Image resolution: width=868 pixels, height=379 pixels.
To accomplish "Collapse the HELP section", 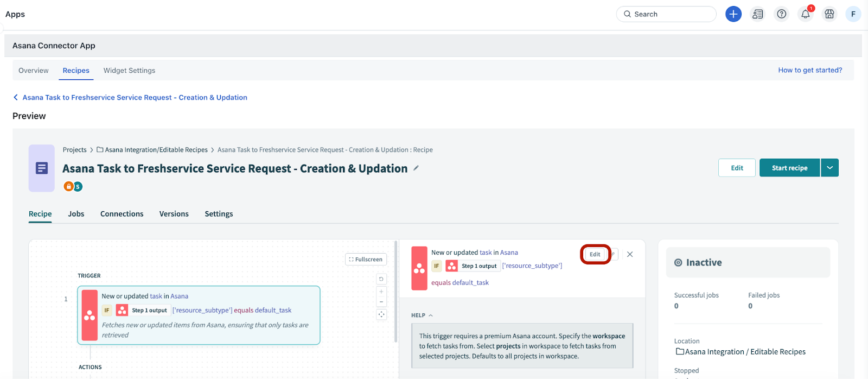I will point(422,315).
